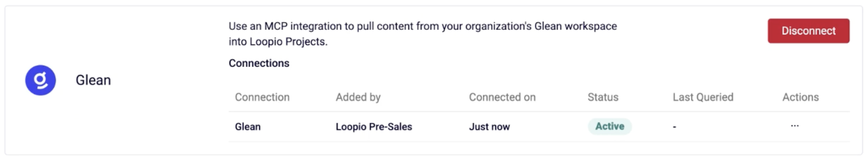Screen dimensions: 868x161
Task: Click the Status column header
Action: (x=603, y=97)
